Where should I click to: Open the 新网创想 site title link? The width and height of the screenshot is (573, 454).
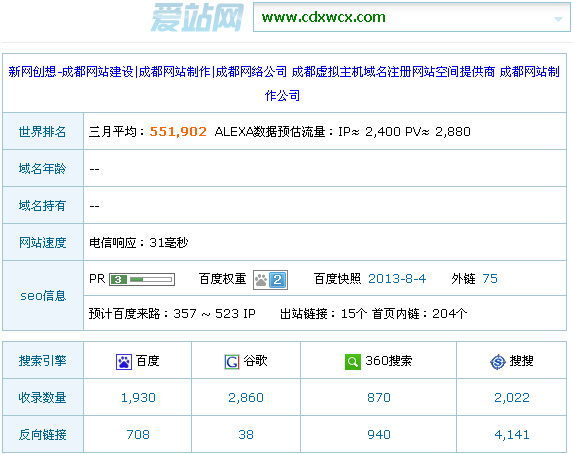(x=284, y=83)
